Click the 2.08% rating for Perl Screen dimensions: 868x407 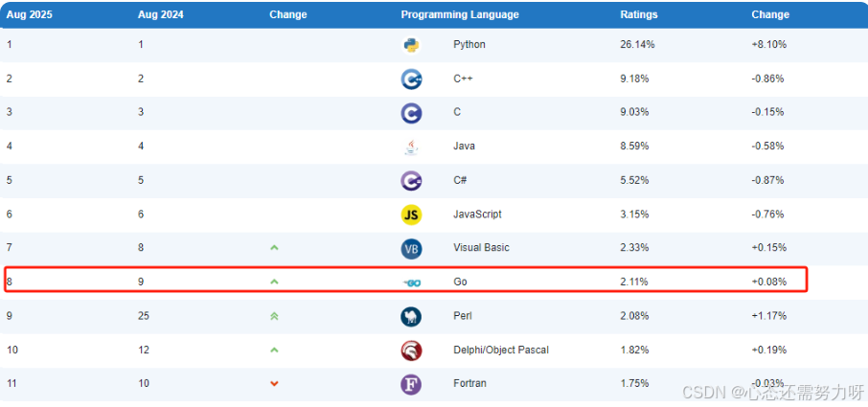click(x=635, y=316)
